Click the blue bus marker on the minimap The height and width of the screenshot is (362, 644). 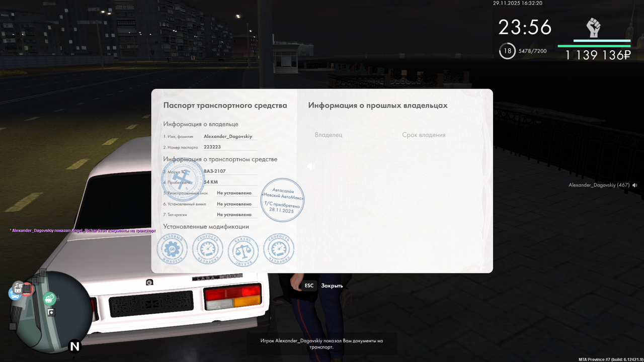[15, 293]
